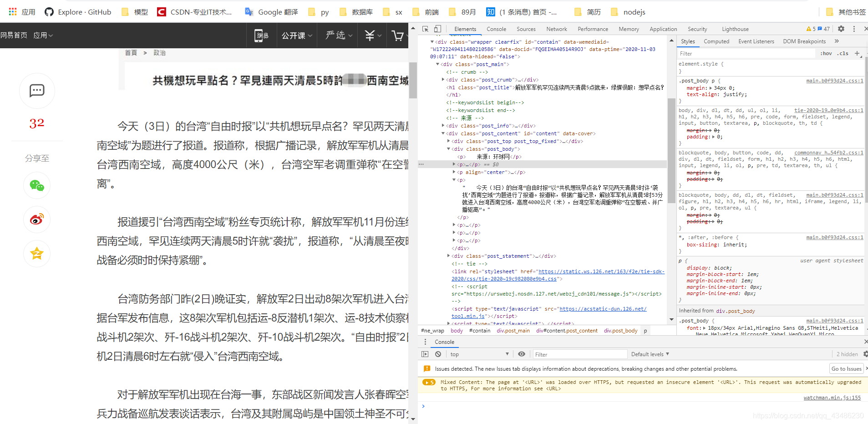
Task: Expand the post_statement div node
Action: 448,256
